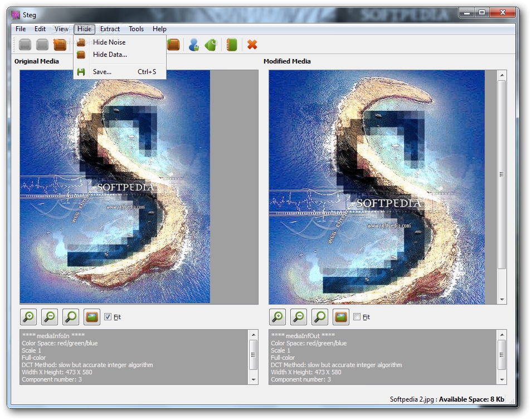This screenshot has width=531, height=420.
Task: Close the open Hide menu
Action: click(x=84, y=29)
